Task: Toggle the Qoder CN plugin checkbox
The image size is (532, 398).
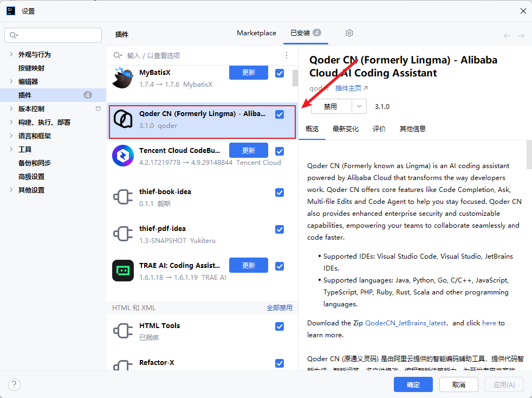Action: (x=280, y=114)
